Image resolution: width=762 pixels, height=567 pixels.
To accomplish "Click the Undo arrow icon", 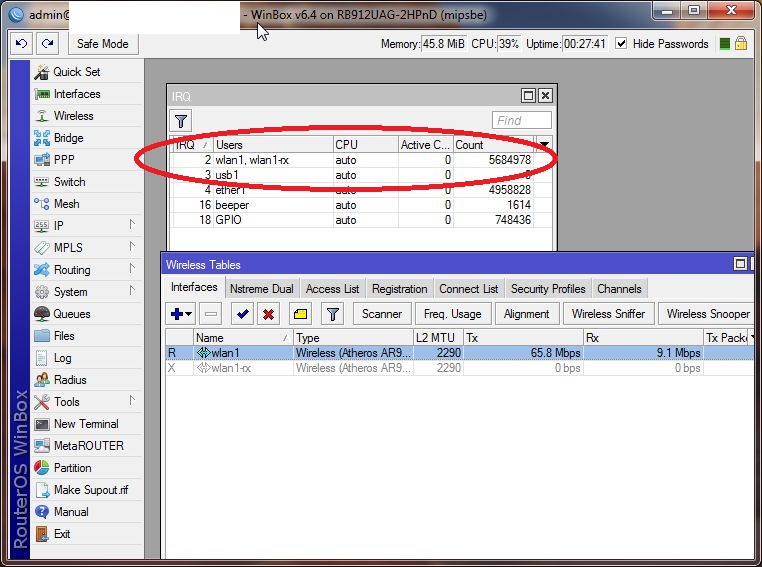I will pyautogui.click(x=21, y=44).
